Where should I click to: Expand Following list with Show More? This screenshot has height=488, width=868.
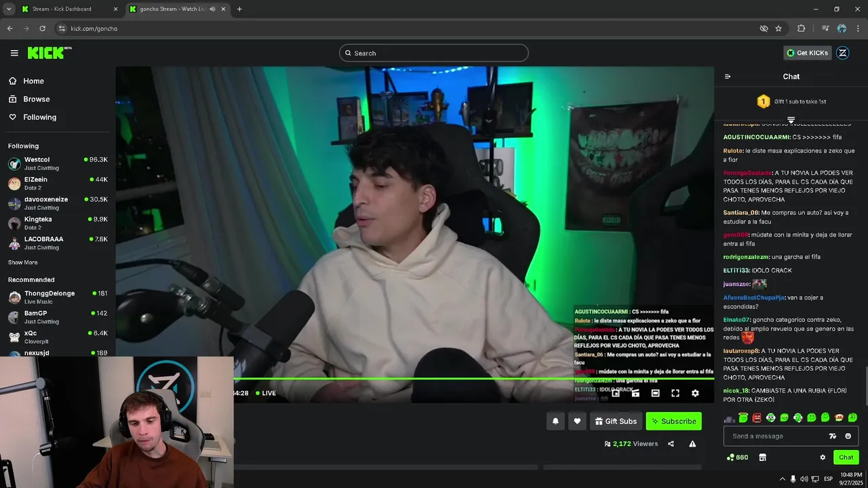(23, 262)
